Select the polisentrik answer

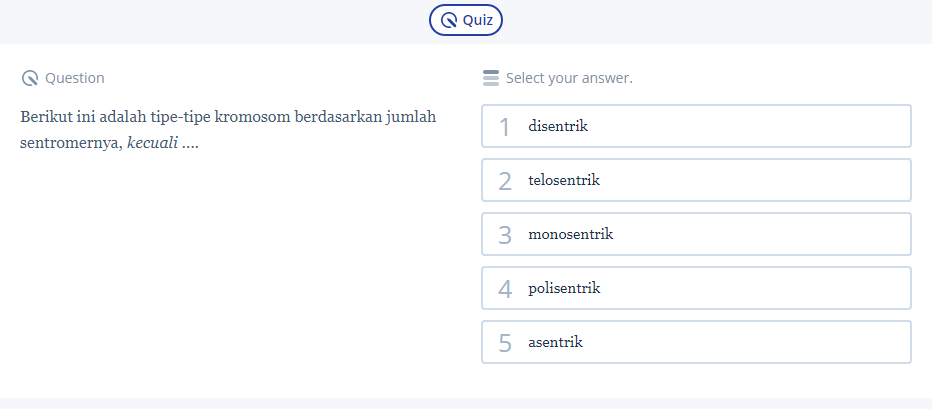pyautogui.click(x=696, y=288)
